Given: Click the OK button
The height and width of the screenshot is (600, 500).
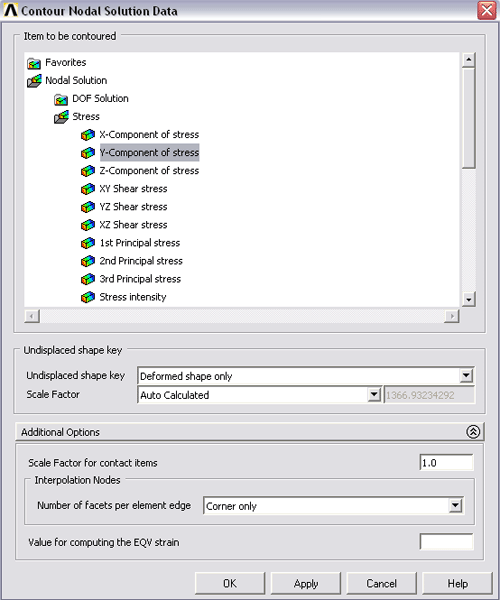Looking at the screenshot, I should coord(230,584).
